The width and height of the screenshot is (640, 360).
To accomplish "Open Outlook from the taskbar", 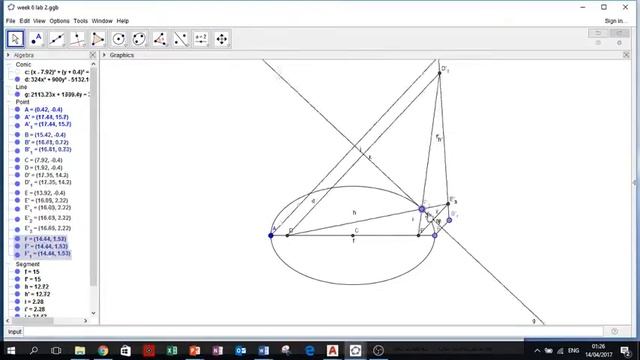I will click(x=241, y=350).
